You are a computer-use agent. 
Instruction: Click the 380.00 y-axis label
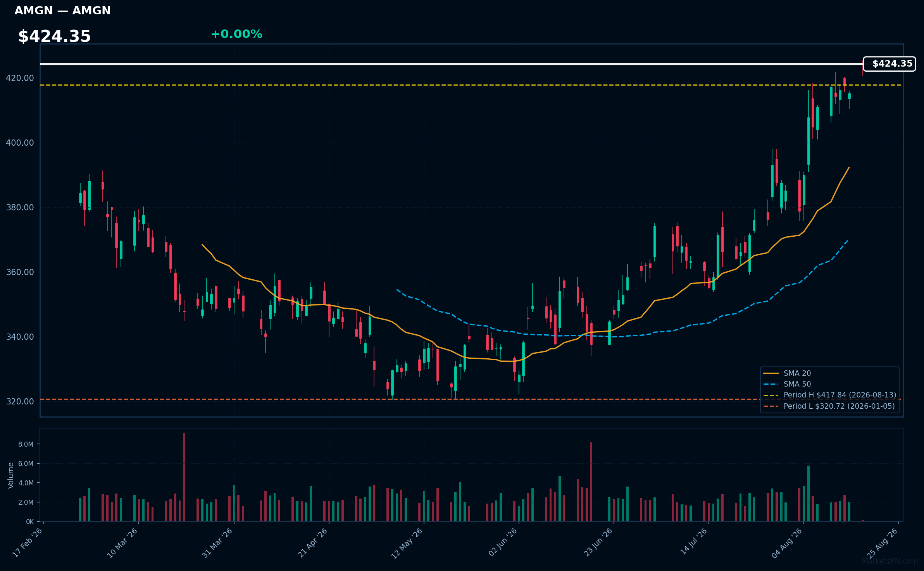click(x=20, y=208)
